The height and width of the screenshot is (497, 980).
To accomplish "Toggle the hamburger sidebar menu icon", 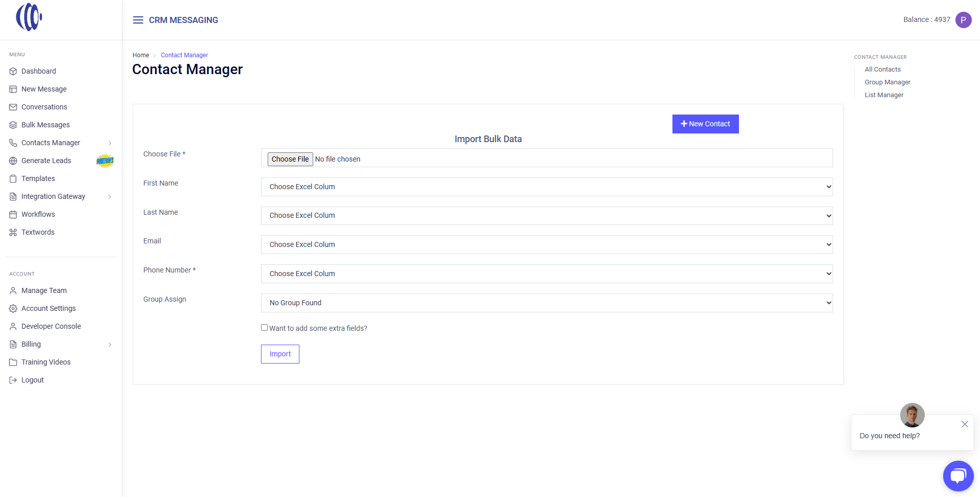I will click(x=138, y=20).
